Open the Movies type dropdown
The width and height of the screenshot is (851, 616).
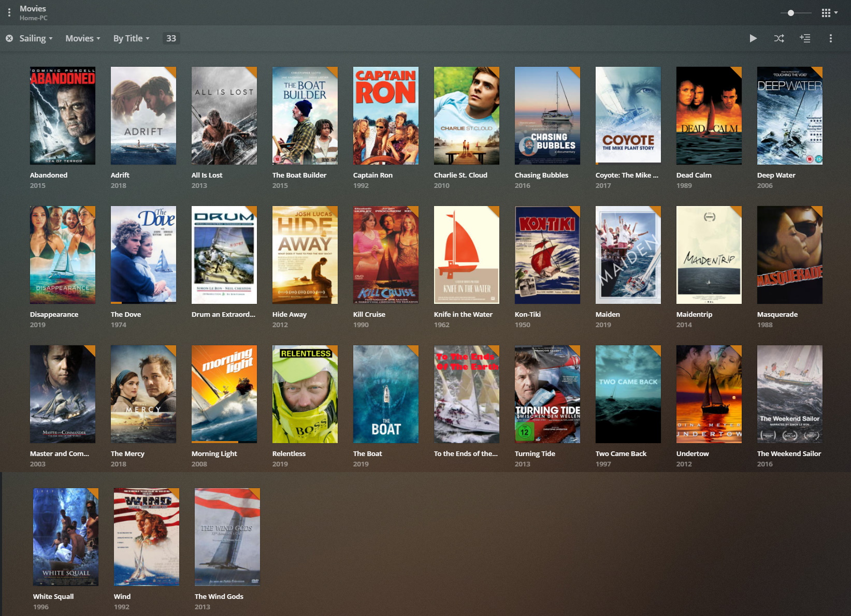82,38
